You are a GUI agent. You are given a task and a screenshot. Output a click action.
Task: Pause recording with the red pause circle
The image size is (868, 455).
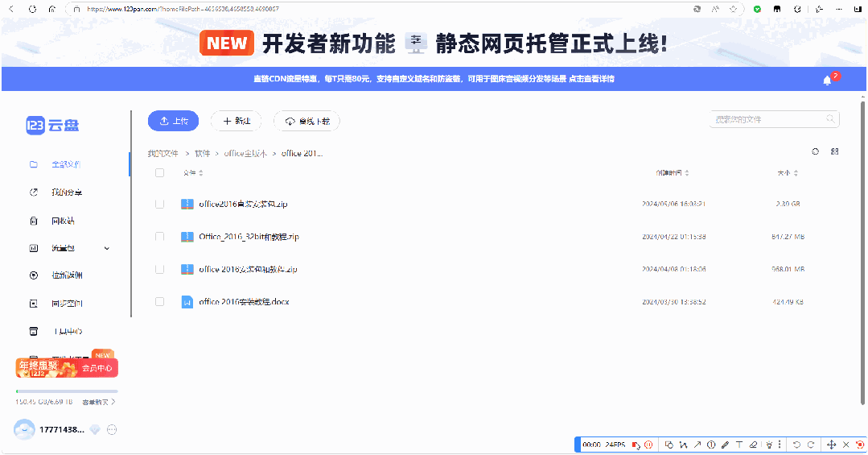[648, 445]
